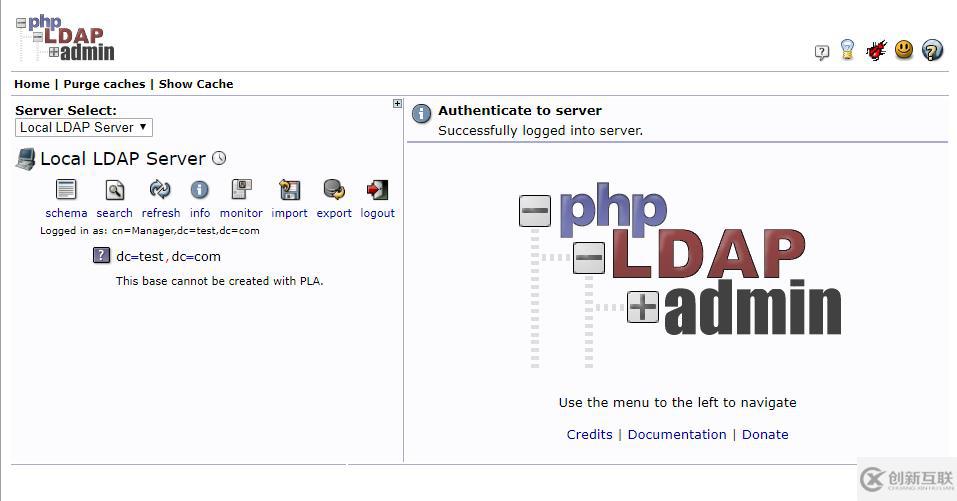The image size is (957, 501).
Task: Click the logout text link
Action: point(377,213)
